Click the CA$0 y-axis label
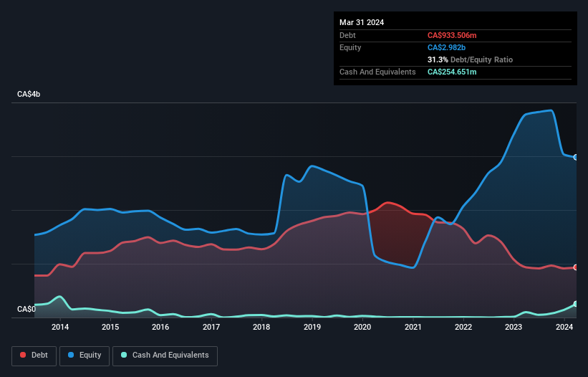The image size is (588, 377). 26,309
